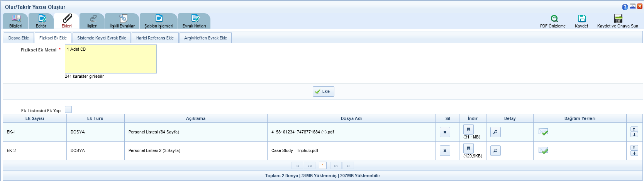Open the Bilgileri tab icon
Viewport: 644px width, 181px height.
click(x=16, y=19)
